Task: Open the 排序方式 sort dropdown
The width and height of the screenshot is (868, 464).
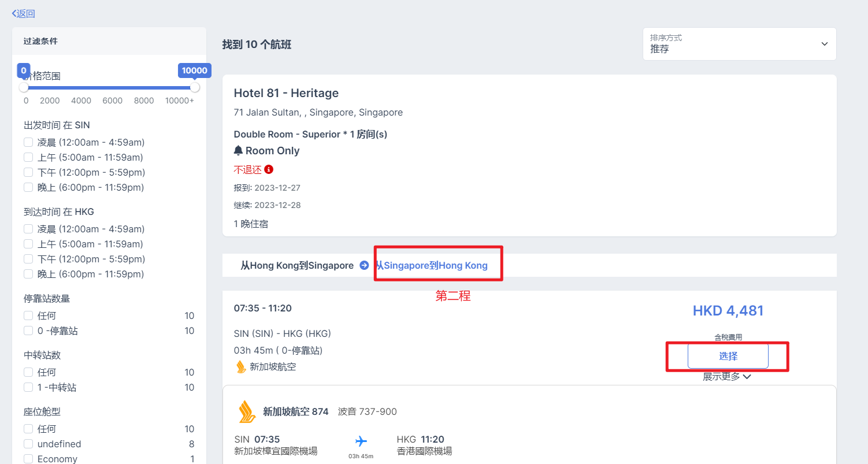Action: coord(739,44)
